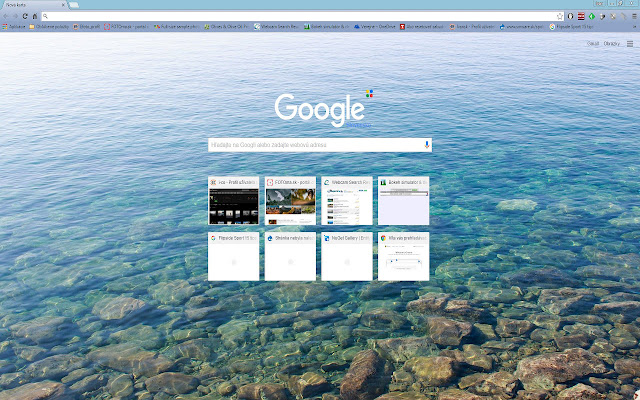The image size is (640, 400).
Task: Open the Full-size sample photos bookmark
Action: 177,27
